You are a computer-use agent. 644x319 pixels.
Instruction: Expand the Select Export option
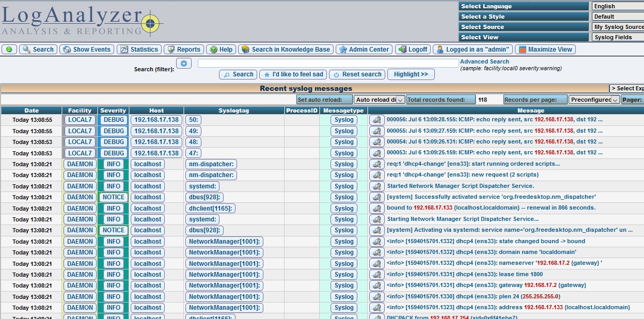[626, 88]
